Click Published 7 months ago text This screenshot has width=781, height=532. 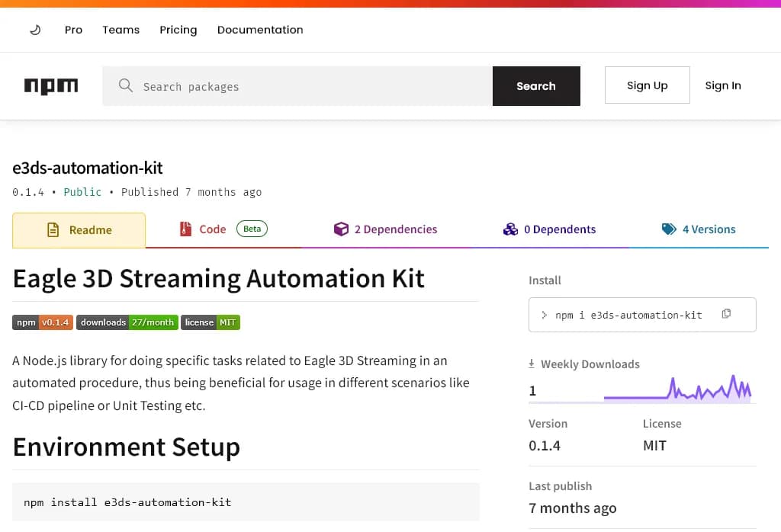(191, 192)
